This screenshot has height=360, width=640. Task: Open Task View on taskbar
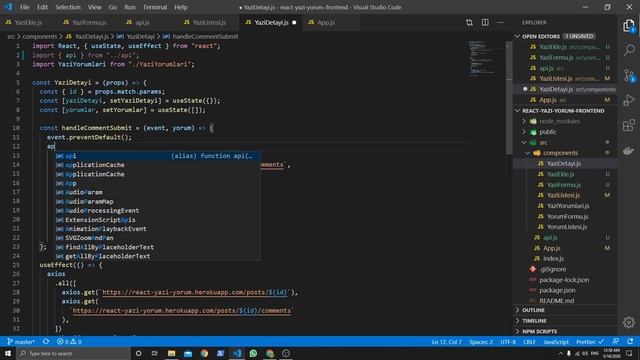point(155,353)
